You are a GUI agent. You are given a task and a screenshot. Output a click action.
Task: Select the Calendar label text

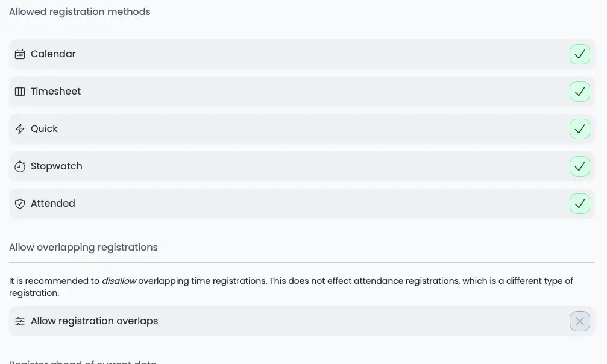[x=53, y=54]
